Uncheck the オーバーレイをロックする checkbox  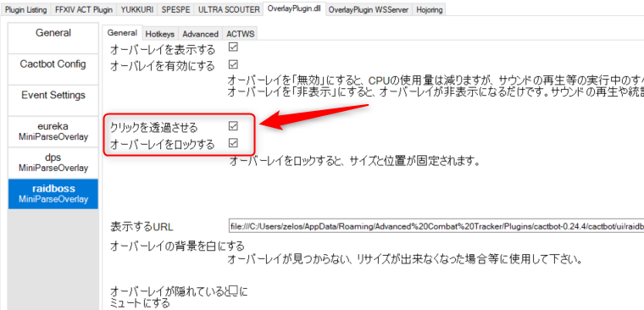tap(233, 143)
